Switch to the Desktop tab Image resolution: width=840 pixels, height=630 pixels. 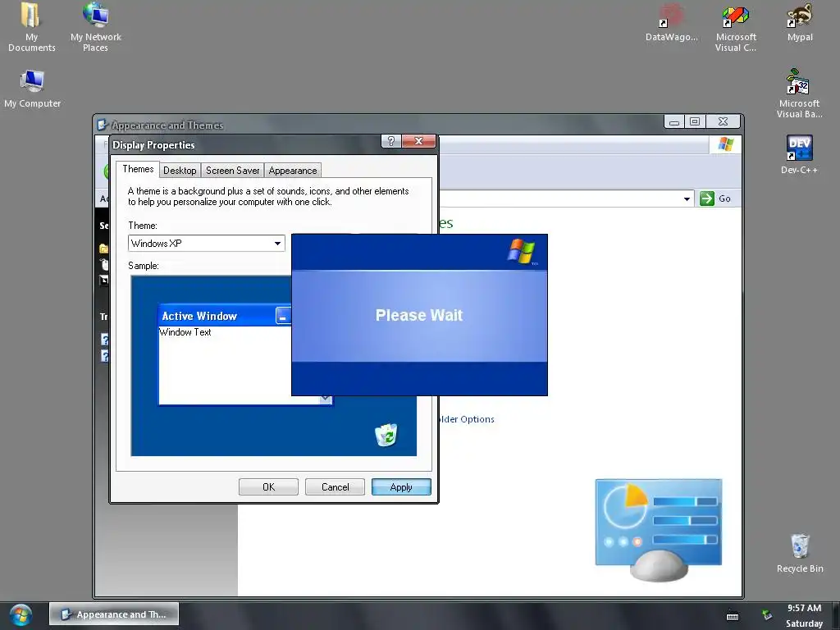point(180,171)
